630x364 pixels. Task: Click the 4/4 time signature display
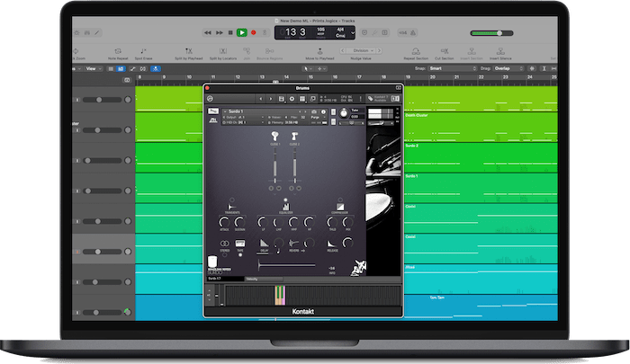(340, 30)
